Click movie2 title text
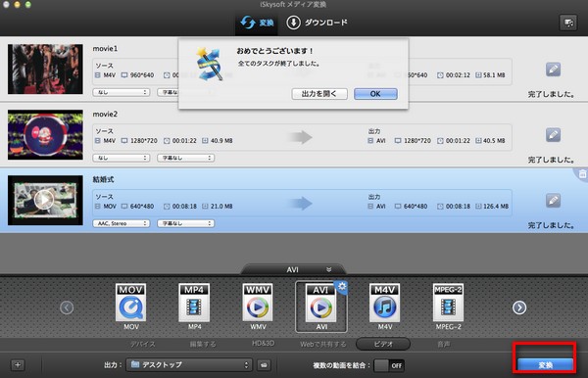588x378 pixels. [105, 115]
